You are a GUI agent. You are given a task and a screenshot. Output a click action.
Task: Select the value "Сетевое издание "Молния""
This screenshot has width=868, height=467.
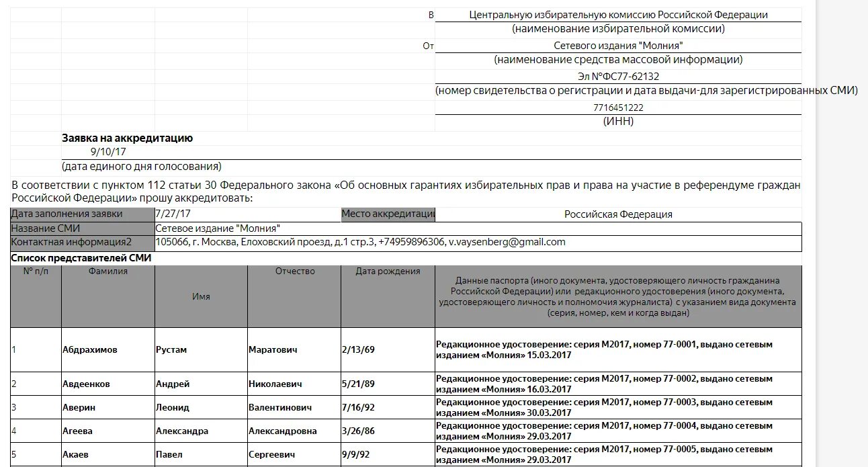point(478,228)
